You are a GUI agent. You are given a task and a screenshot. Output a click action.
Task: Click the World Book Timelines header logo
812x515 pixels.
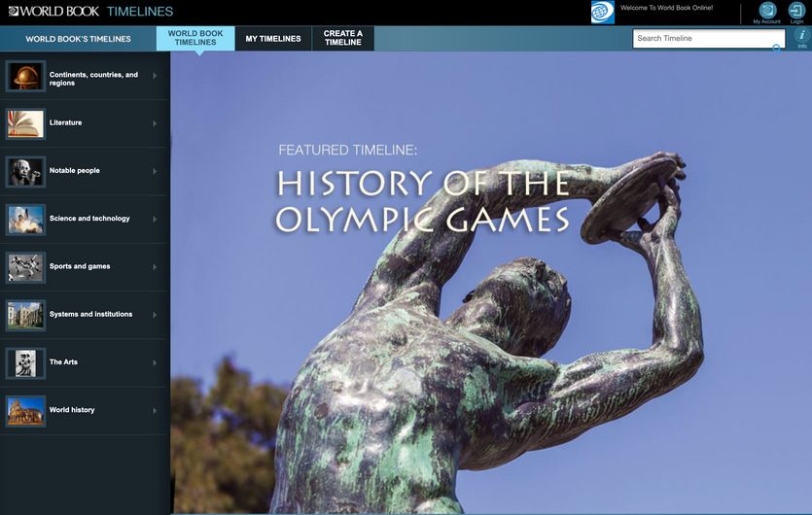(x=90, y=11)
